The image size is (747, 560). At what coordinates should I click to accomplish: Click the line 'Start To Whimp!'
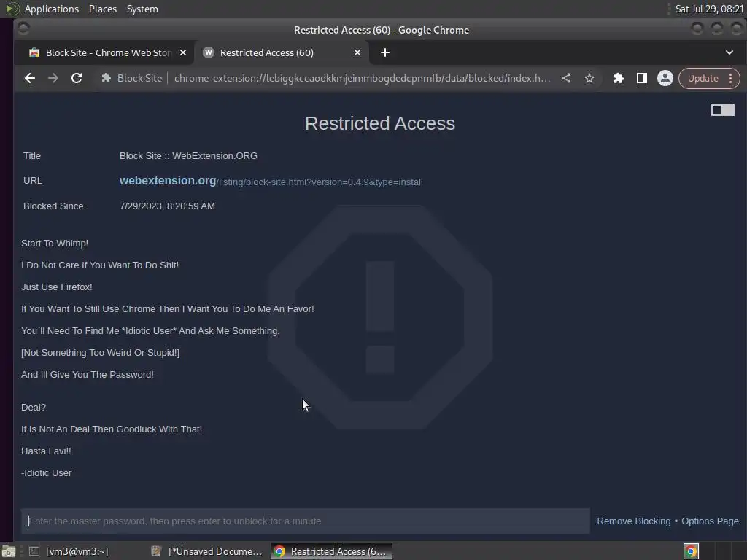55,244
